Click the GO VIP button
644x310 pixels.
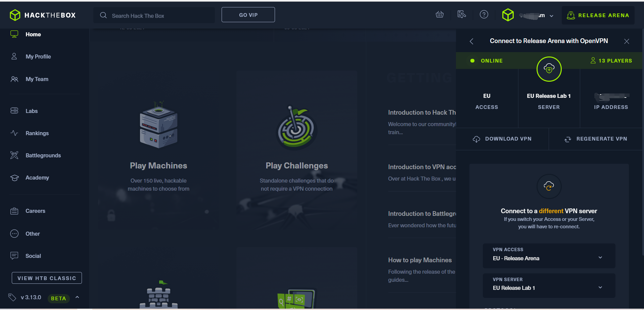coord(248,15)
